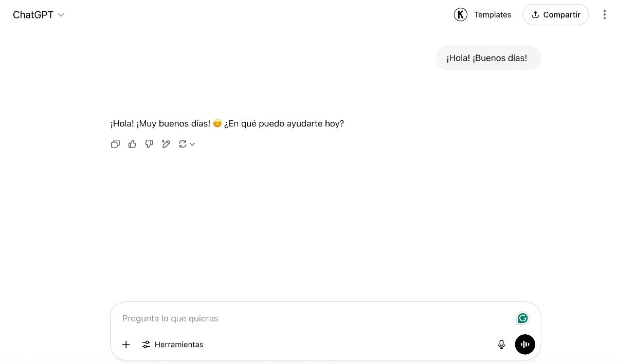Start dictation with the microphone icon
The width and height of the screenshot is (617, 364).
501,344
